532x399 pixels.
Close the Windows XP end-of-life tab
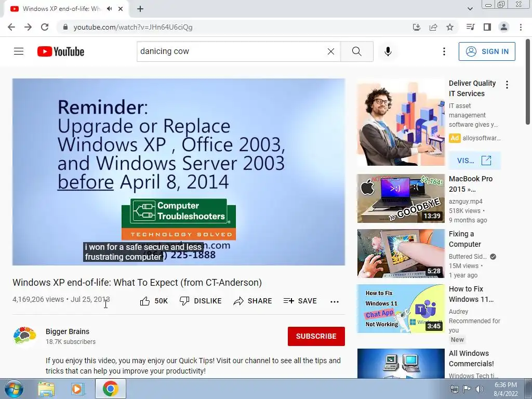pyautogui.click(x=121, y=9)
